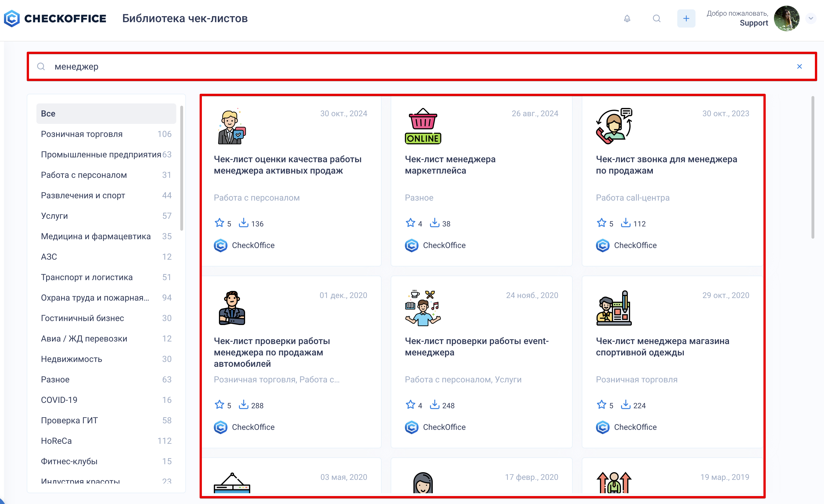Open the online basket marketplace checklist thumbnail

coord(423,126)
